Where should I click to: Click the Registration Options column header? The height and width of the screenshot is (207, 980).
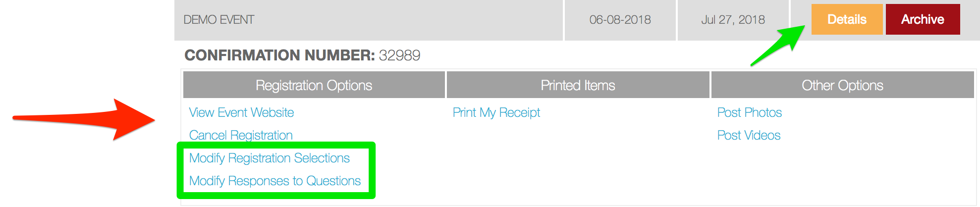314,85
